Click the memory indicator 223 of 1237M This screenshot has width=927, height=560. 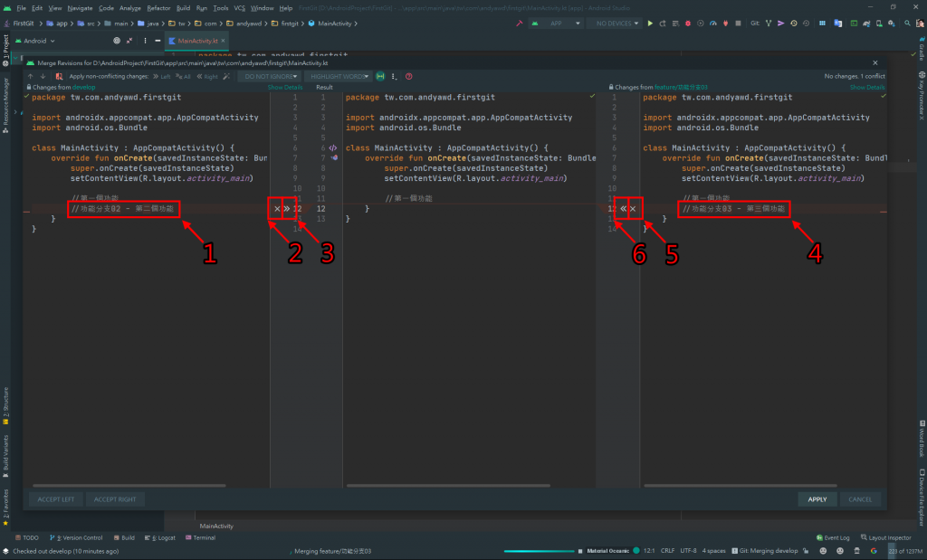905,551
